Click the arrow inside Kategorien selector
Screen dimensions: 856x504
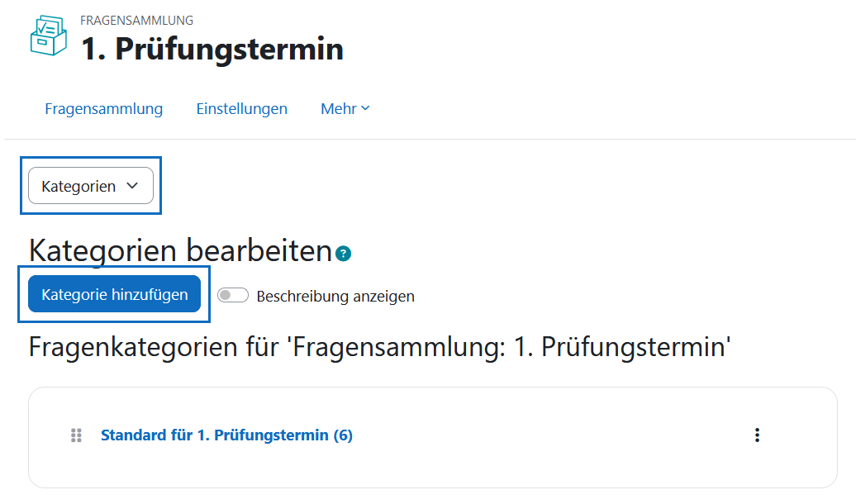132,186
